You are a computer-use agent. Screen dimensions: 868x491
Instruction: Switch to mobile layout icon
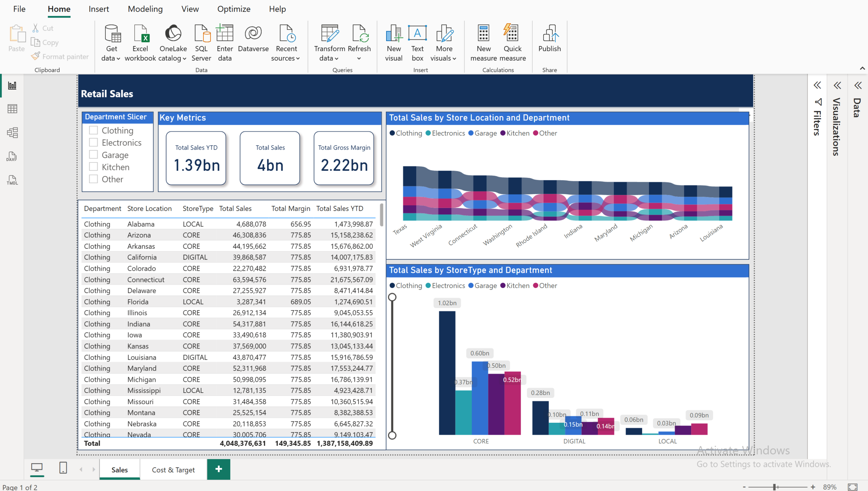[63, 468]
